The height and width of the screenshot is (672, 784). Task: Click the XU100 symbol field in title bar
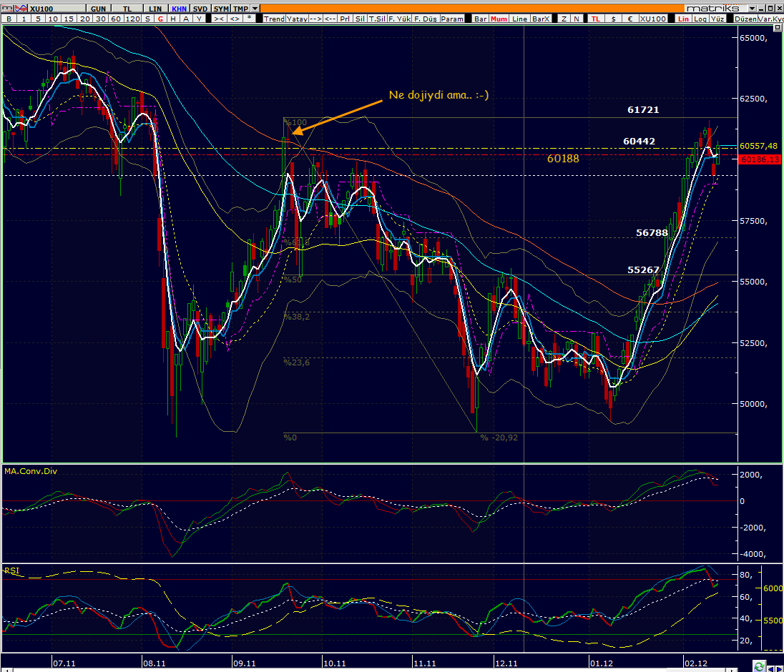click(57, 9)
